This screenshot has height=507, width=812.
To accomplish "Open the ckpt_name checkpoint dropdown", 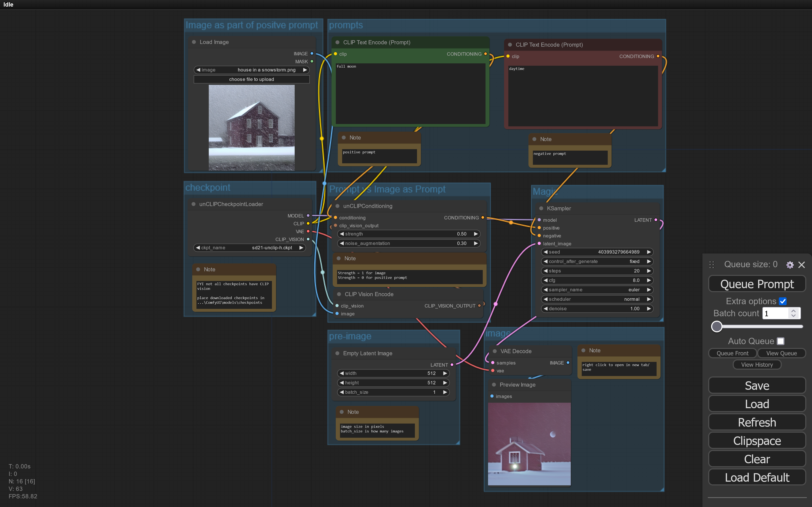I will pyautogui.click(x=250, y=247).
